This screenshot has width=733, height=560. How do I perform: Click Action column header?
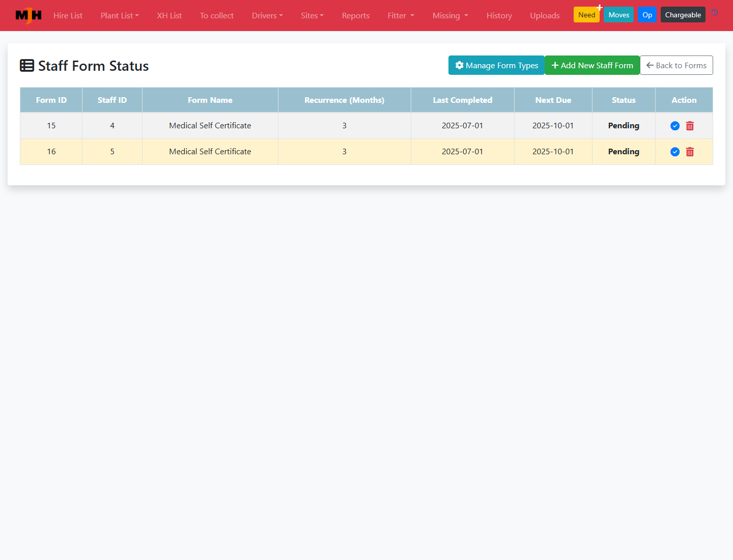(x=684, y=100)
